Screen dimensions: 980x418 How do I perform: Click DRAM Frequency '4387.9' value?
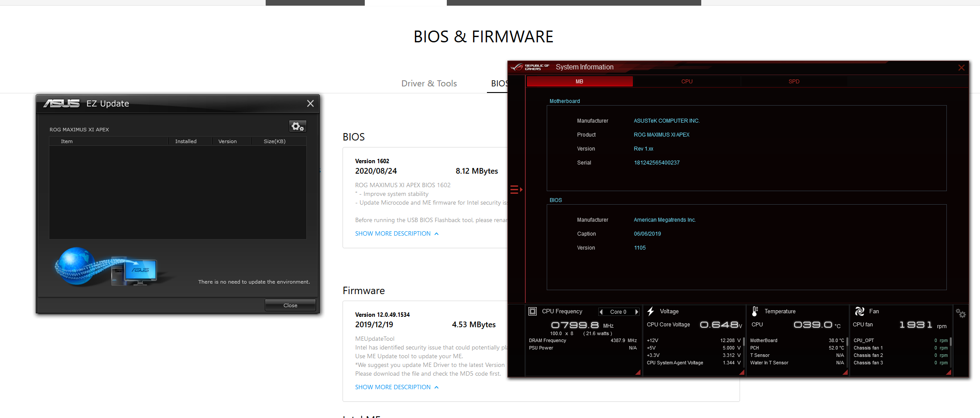click(x=618, y=340)
